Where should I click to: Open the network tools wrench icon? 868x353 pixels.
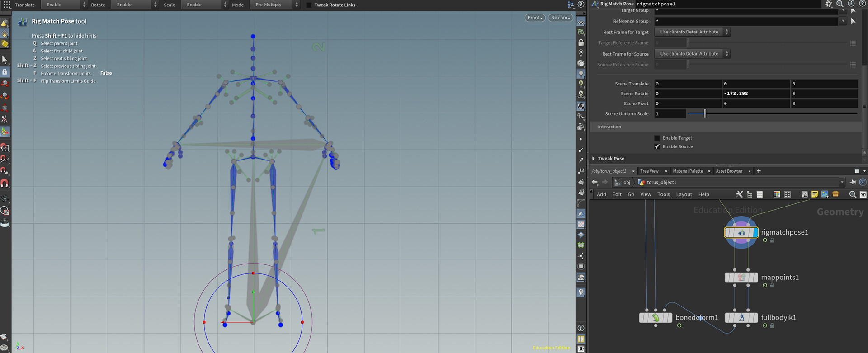pos(739,194)
